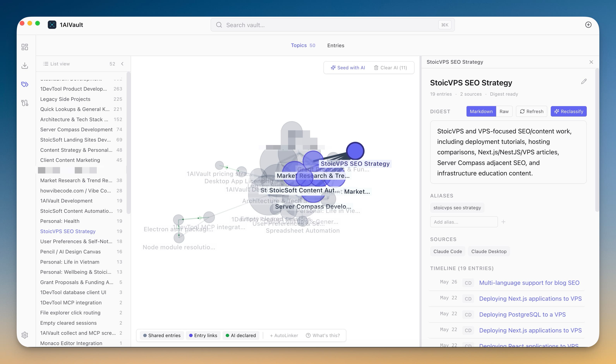616x364 pixels.
Task: Select howvibecode.com / Vibe Co... topic
Action: click(x=81, y=191)
